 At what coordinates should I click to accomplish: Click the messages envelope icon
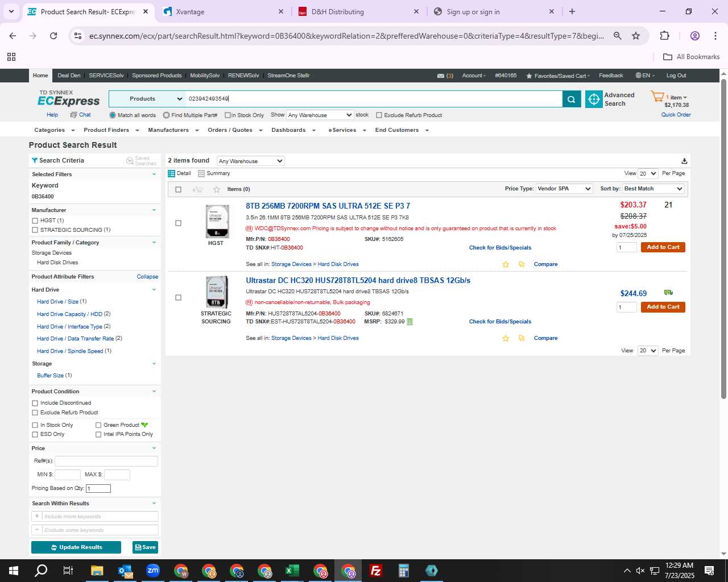coord(441,76)
